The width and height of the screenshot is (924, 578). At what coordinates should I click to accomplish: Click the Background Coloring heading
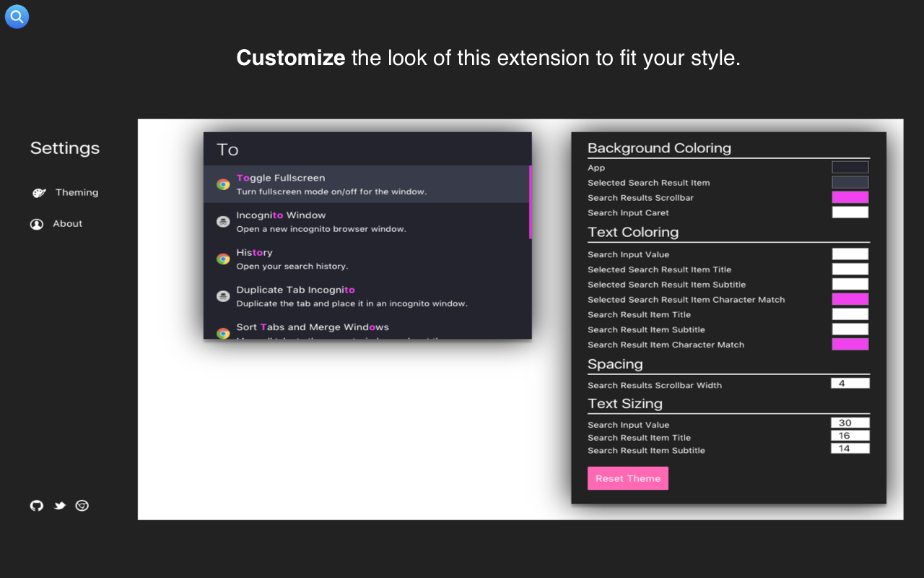point(659,148)
